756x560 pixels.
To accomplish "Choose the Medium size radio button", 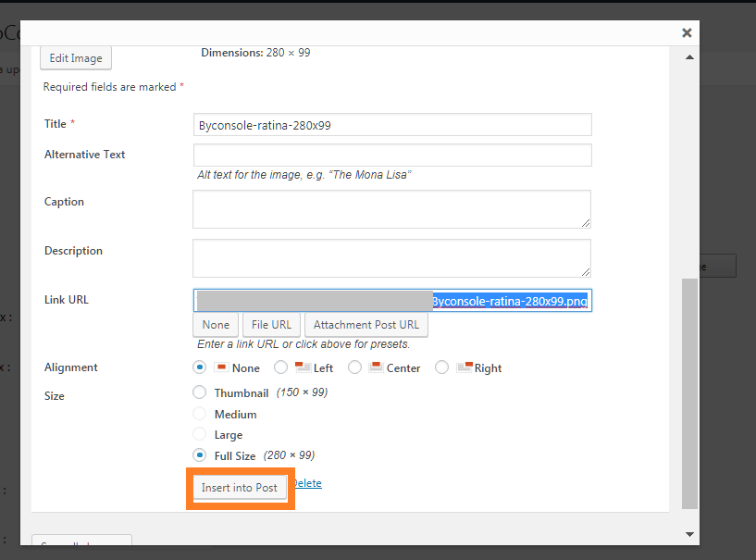I will [x=199, y=414].
